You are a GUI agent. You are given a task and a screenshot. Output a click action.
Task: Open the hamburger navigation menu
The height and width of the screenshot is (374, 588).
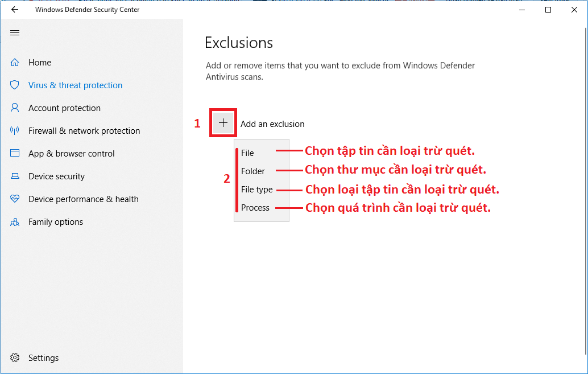(15, 32)
